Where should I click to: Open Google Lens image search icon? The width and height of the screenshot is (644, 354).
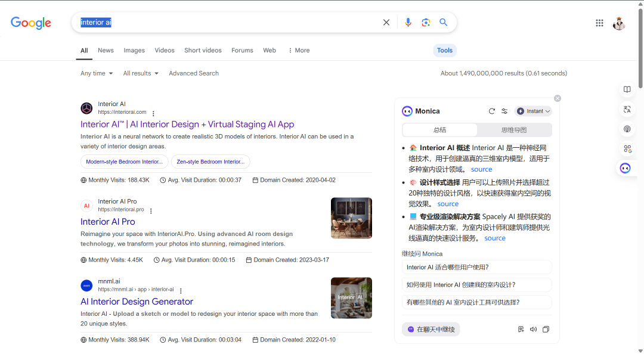[426, 23]
